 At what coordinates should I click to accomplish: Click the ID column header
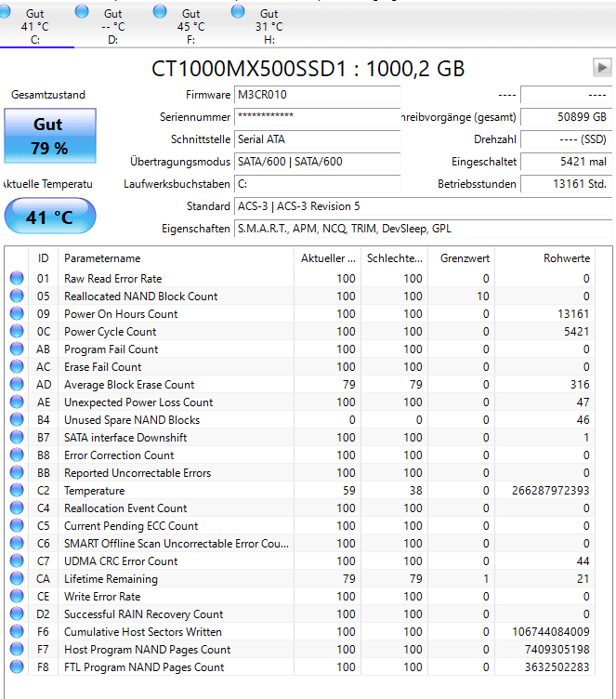pyautogui.click(x=44, y=258)
